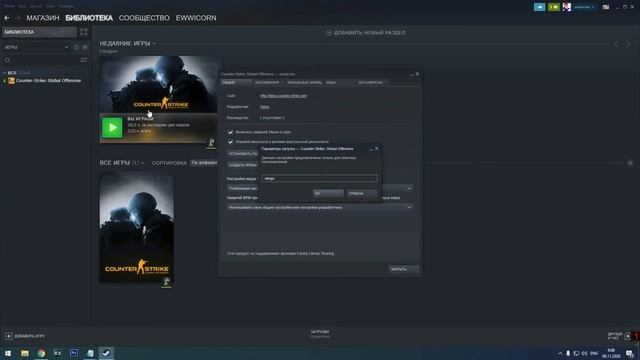Image resolution: width=640 pixels, height=360 pixels.
Task: Click the user avatar picture in the header
Action: pos(567,7)
